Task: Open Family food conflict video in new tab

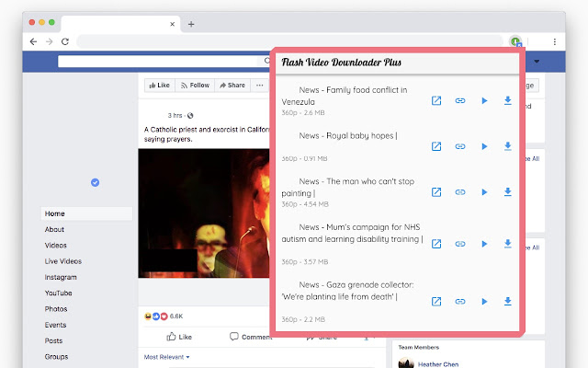Action: 436,100
